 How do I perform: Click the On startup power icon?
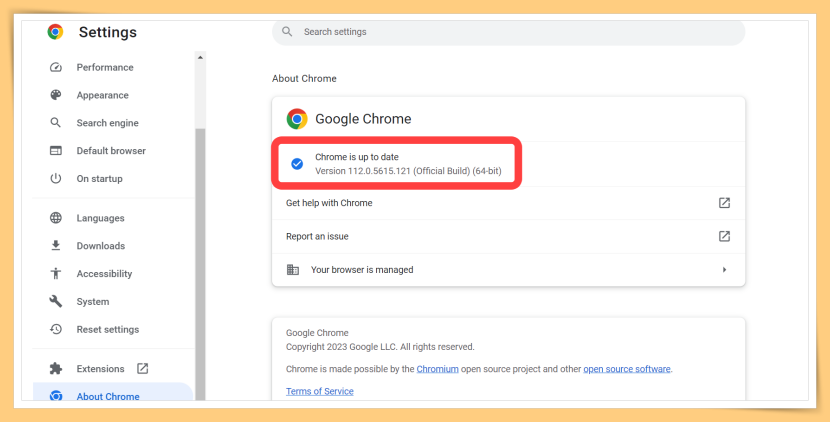(x=56, y=178)
